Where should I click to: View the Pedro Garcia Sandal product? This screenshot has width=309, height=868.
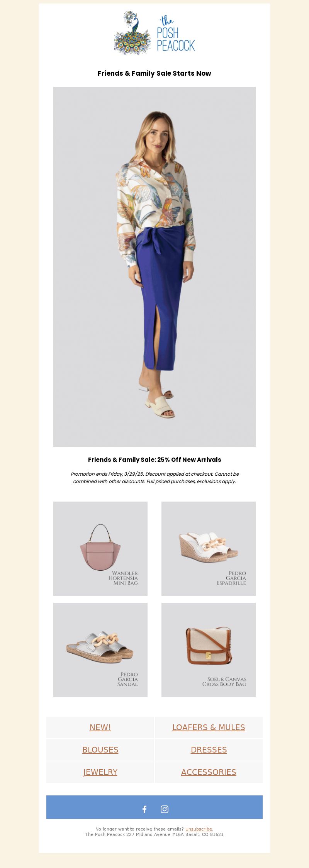point(100,649)
